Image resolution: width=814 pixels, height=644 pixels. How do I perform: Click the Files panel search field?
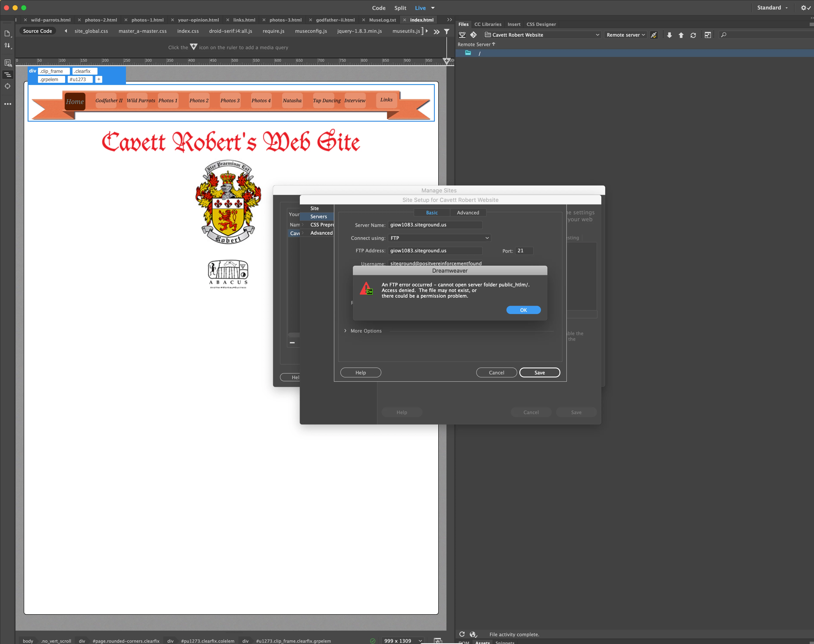pos(765,35)
